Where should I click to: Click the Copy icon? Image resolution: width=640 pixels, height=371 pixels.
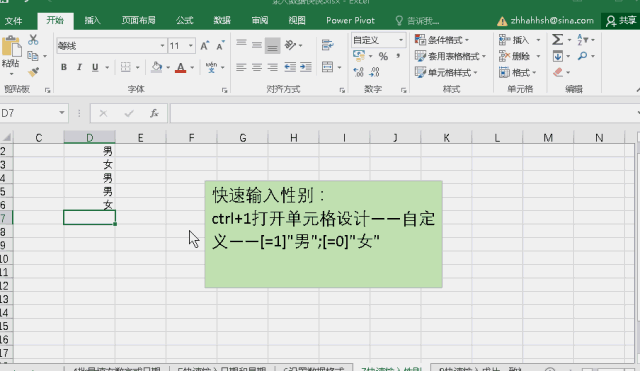click(x=33, y=56)
